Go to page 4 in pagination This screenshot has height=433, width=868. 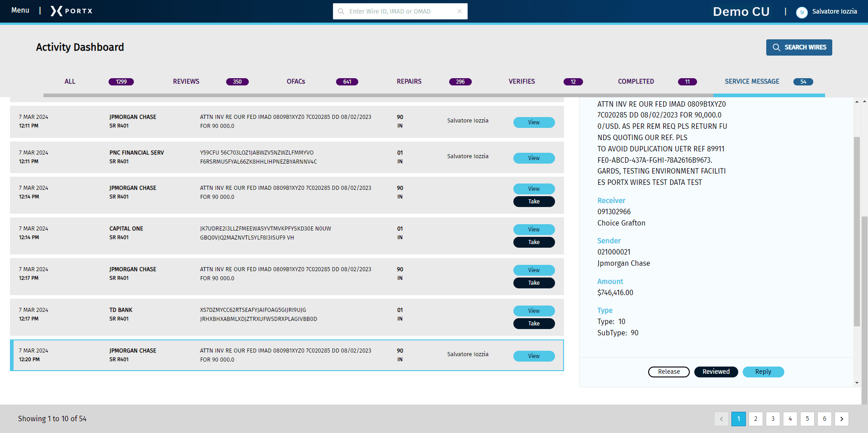[x=790, y=419]
